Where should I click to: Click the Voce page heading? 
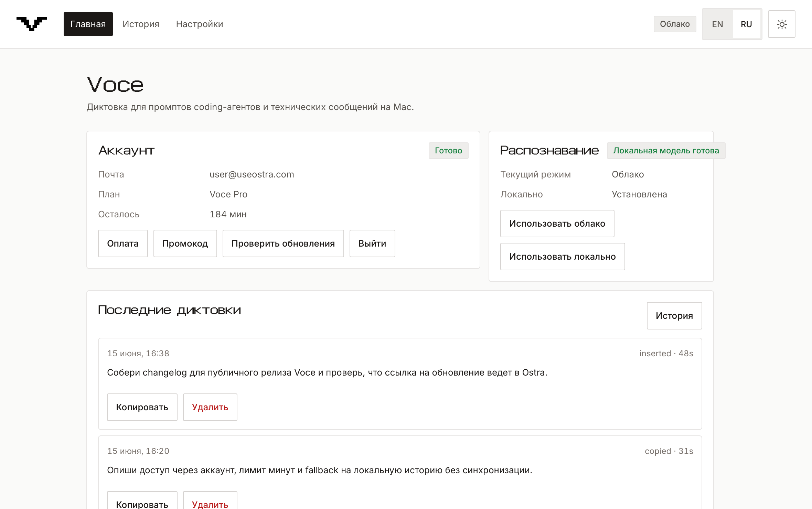115,85
